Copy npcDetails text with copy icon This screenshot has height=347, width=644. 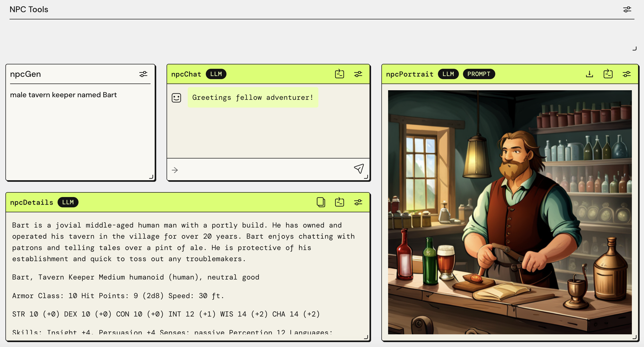(x=321, y=202)
